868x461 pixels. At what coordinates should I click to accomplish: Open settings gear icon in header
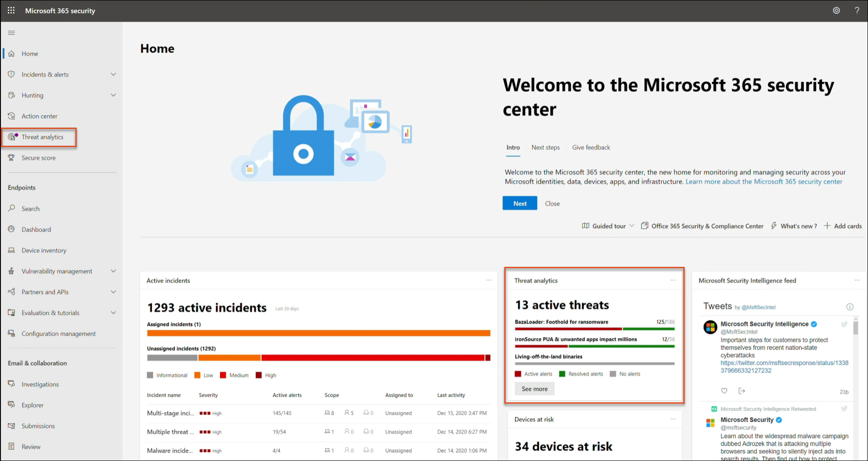pos(836,10)
